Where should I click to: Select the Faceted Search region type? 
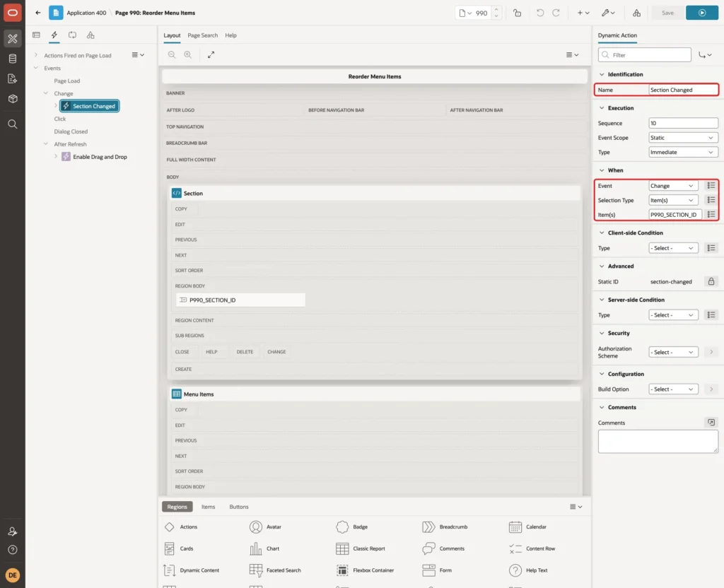(x=275, y=570)
